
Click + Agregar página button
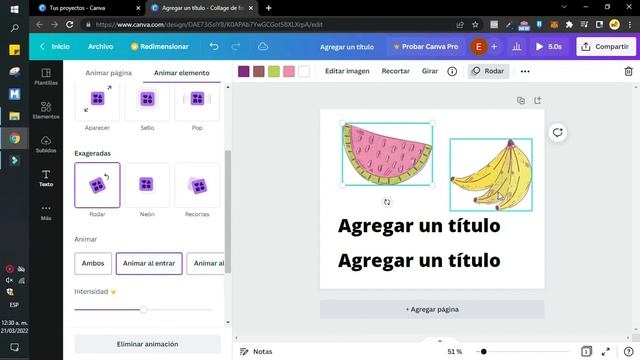[432, 309]
